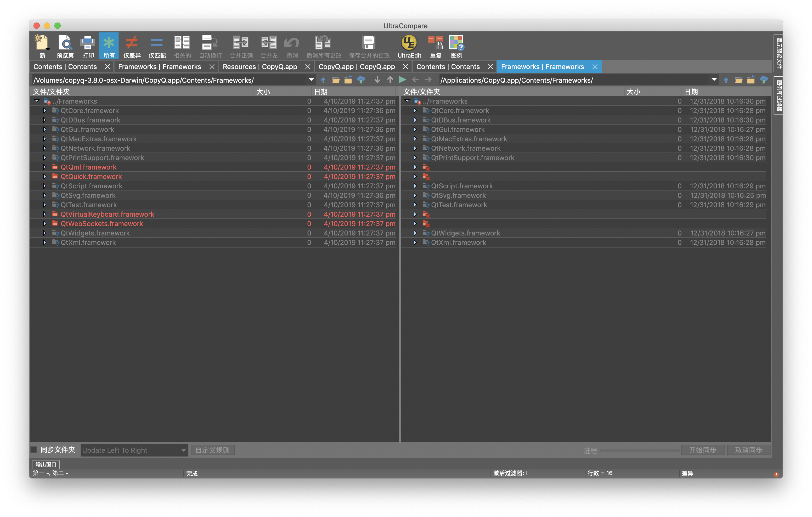Close the Resources | CopyQ.app tab
The height and width of the screenshot is (517, 812).
pyautogui.click(x=308, y=66)
